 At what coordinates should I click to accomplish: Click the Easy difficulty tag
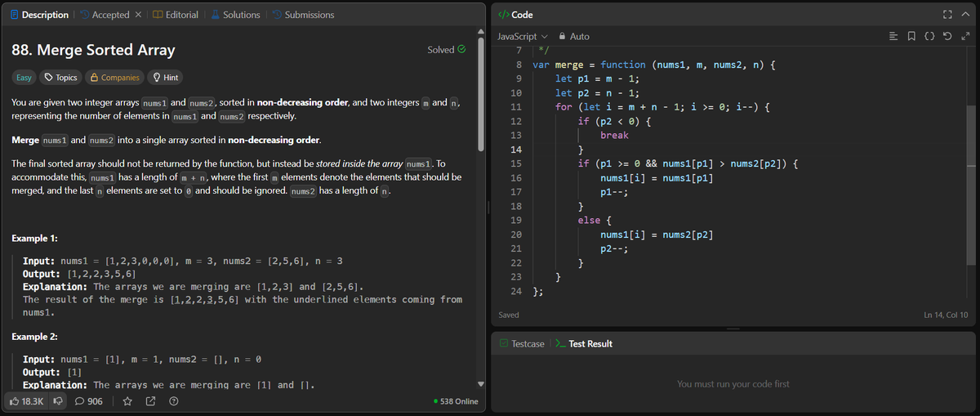click(x=24, y=78)
